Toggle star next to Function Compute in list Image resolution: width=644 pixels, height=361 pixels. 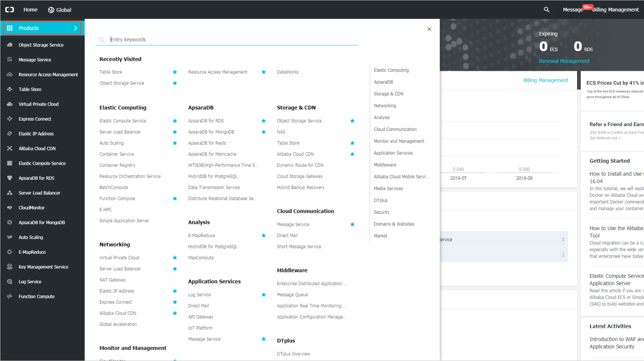pos(175,199)
